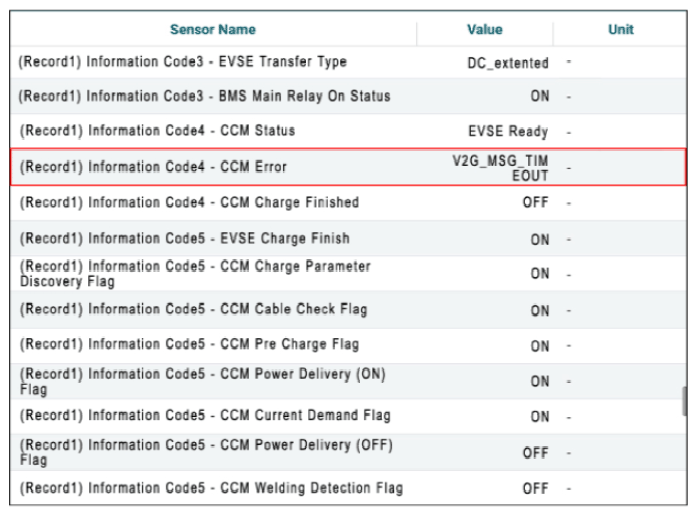Select the CCM Cable Check Flag row

point(348,309)
